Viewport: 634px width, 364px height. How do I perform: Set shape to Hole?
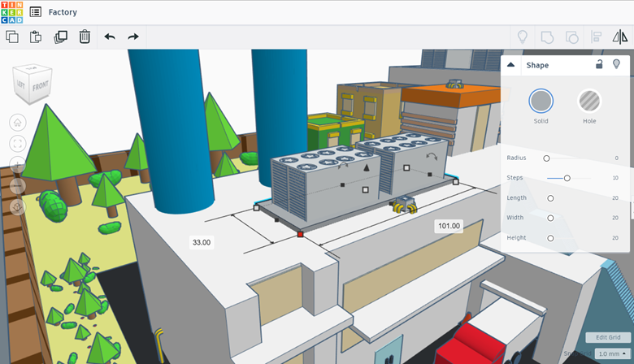coord(589,101)
